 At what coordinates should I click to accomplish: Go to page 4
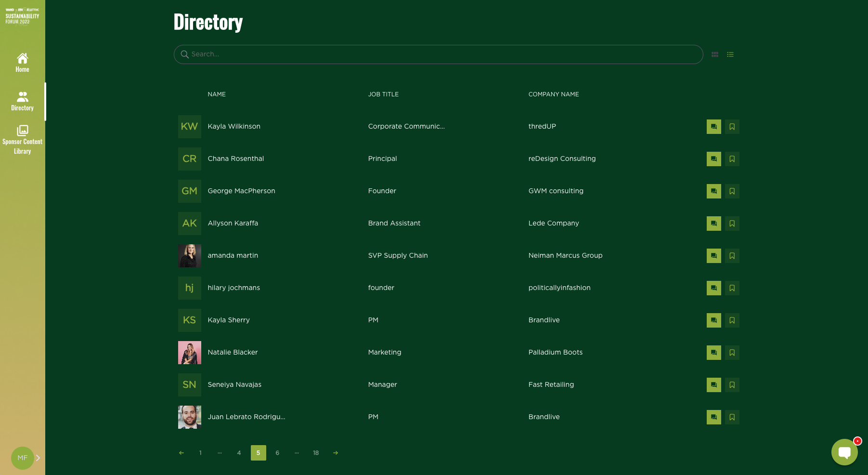(239, 453)
